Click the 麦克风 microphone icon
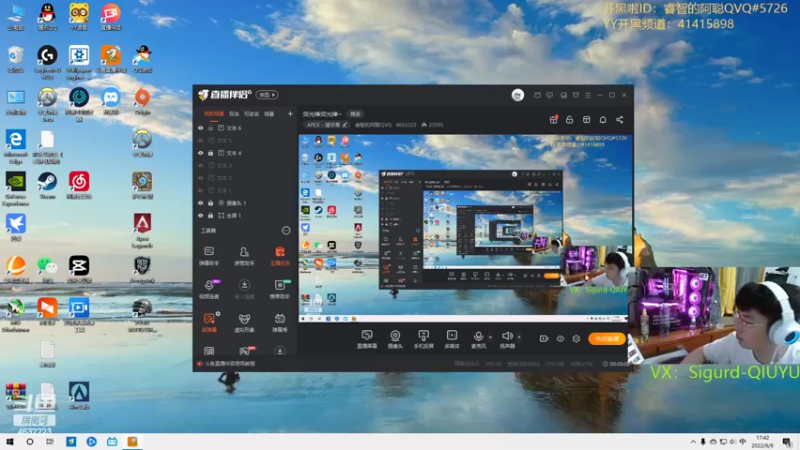The image size is (800, 450). 478,336
